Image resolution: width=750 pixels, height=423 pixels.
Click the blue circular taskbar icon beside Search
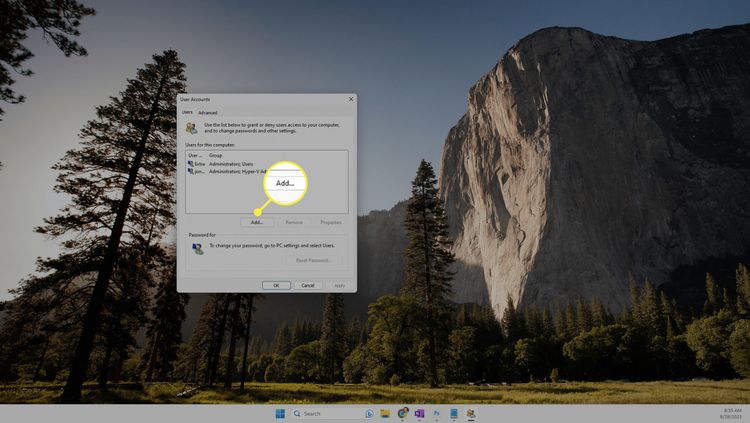pos(369,413)
